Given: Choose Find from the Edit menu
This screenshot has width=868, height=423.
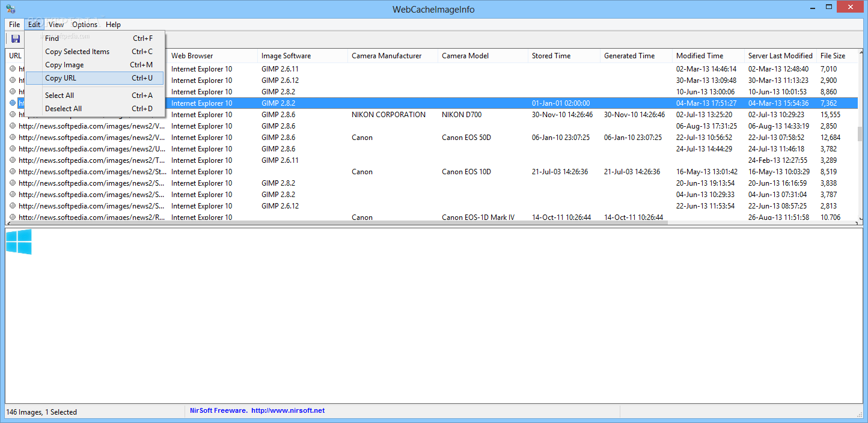Looking at the screenshot, I should tap(95, 38).
